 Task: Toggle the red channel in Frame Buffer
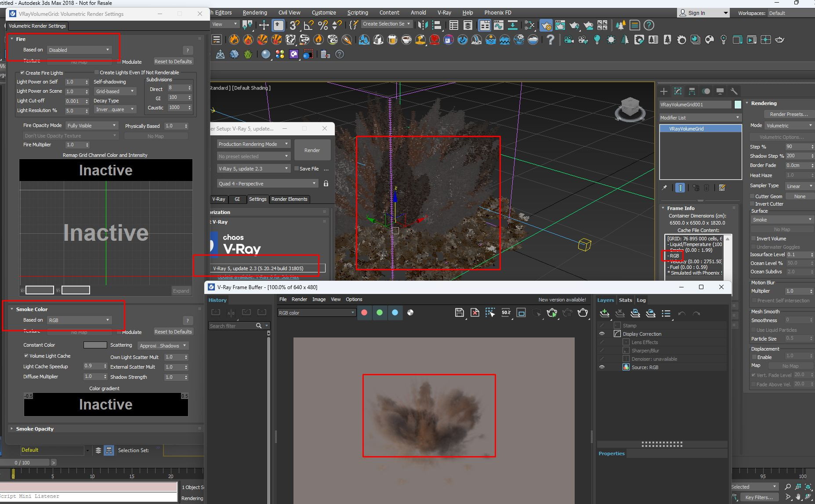pos(364,312)
